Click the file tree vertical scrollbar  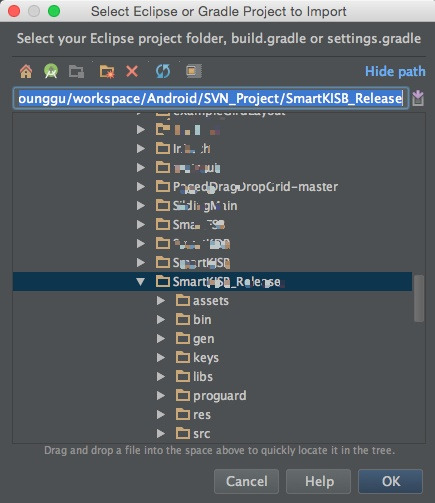coord(419,298)
